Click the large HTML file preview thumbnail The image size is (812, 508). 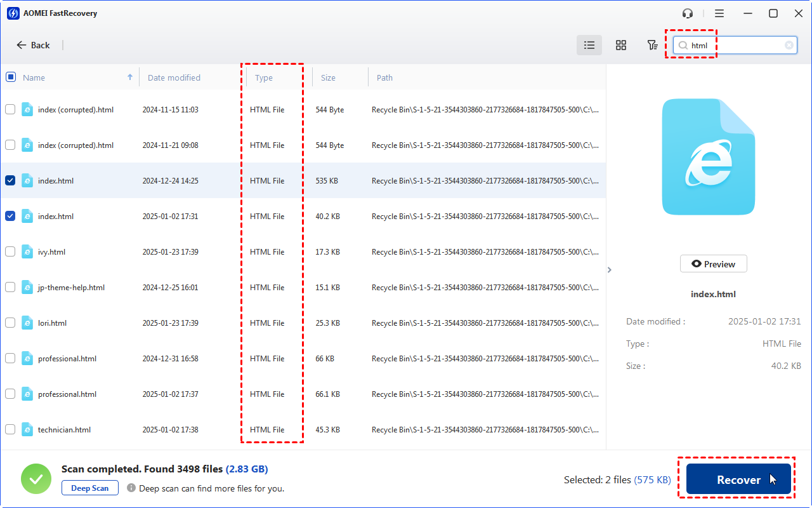[x=709, y=157]
